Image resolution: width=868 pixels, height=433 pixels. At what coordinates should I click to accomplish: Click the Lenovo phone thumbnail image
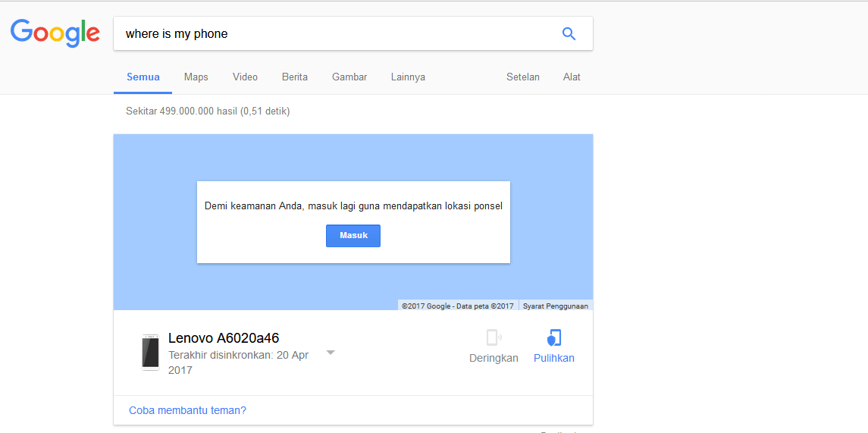click(151, 352)
